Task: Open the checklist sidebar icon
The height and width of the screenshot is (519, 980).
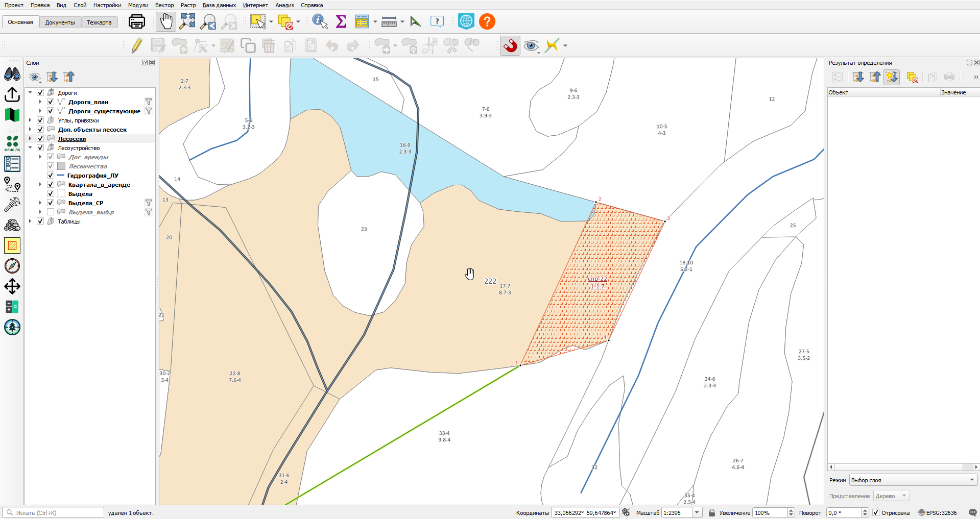Action: (12, 164)
